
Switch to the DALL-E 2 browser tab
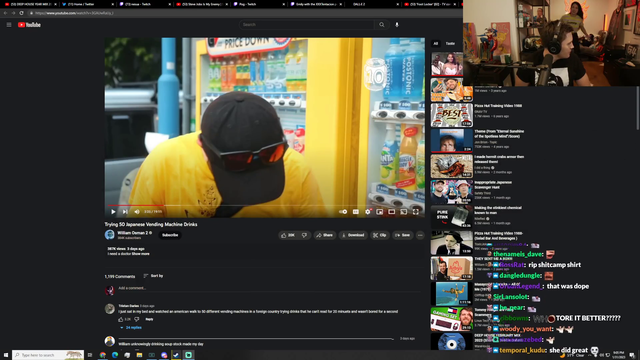click(x=373, y=4)
